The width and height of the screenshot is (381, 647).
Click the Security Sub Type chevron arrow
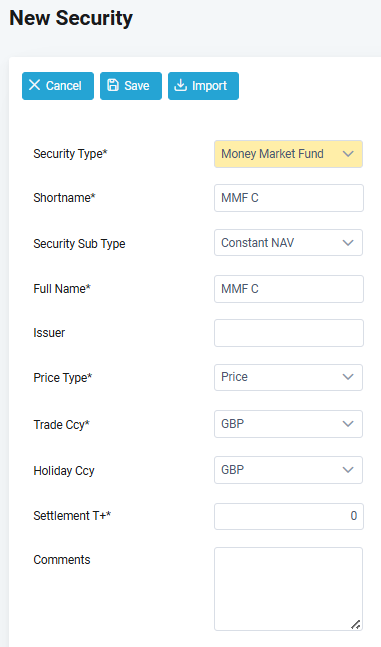point(348,243)
